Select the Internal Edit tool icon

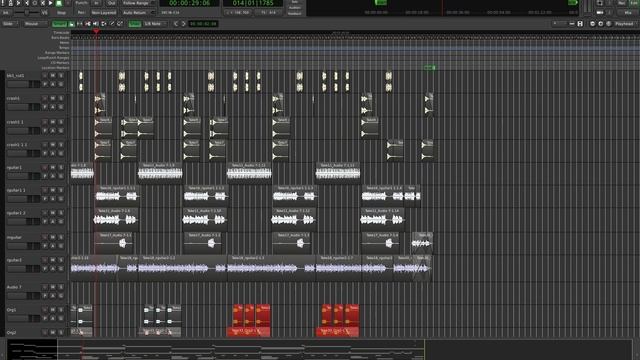click(x=120, y=24)
